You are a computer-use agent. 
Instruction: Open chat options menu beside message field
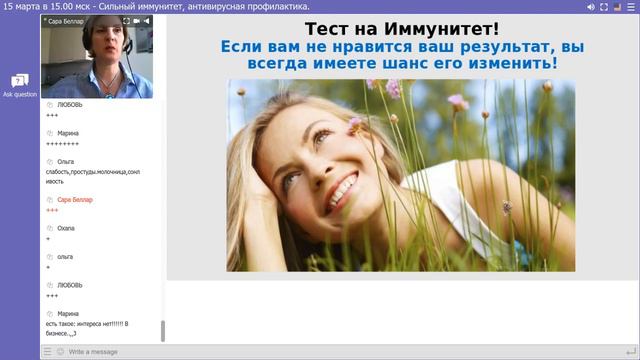click(48, 351)
